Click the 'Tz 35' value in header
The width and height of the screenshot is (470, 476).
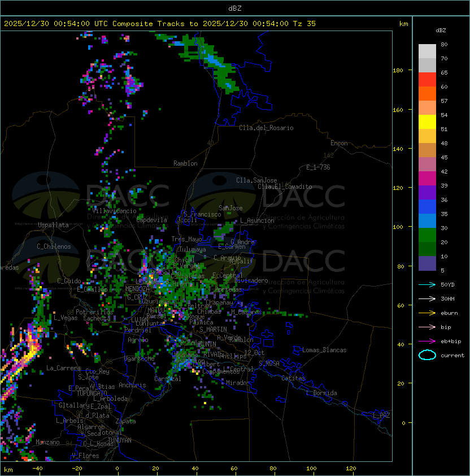click(x=304, y=24)
